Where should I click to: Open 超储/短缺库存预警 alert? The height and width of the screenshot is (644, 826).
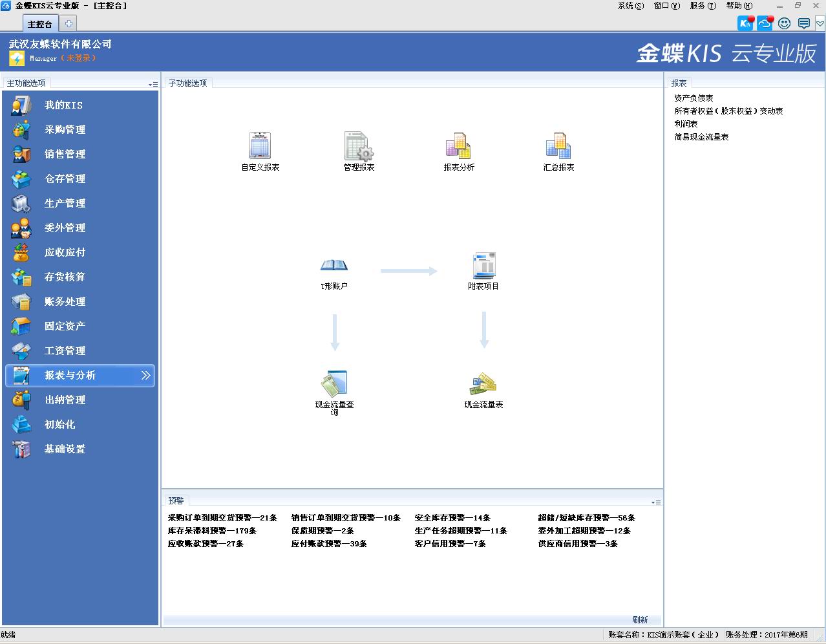pos(586,518)
